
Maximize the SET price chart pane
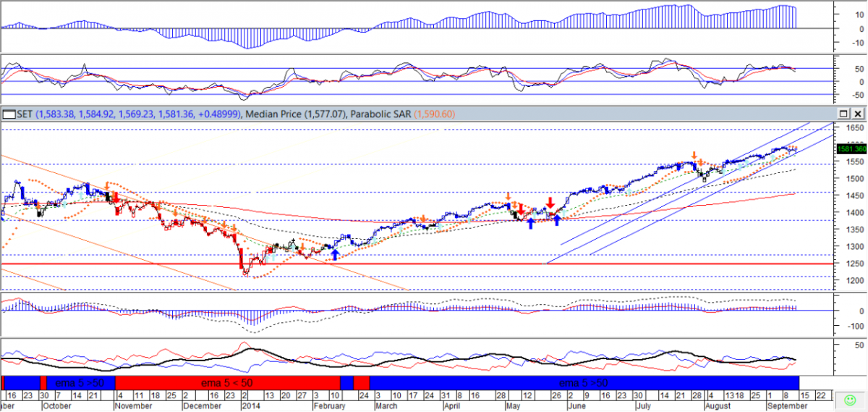(x=843, y=114)
